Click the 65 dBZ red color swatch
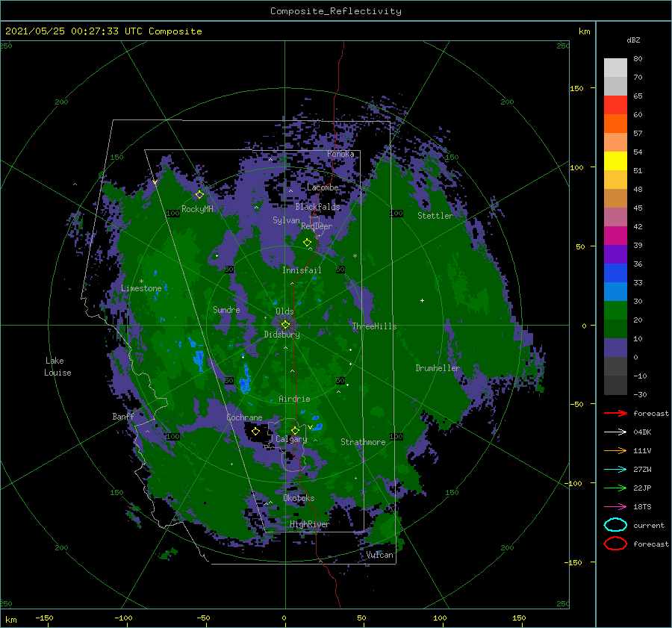The height and width of the screenshot is (628, 672). (615, 105)
